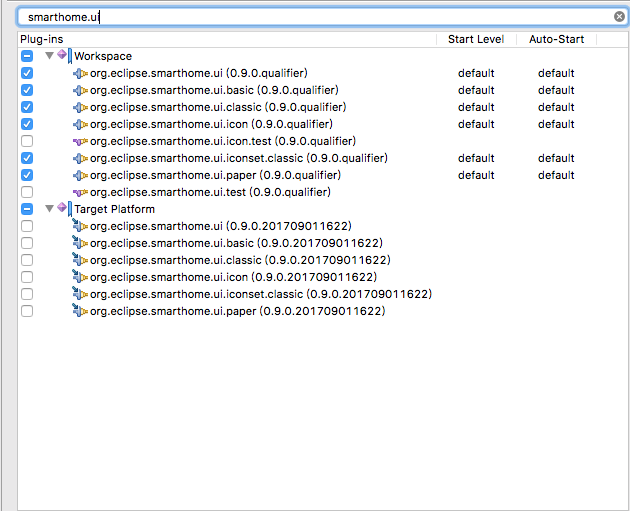The width and height of the screenshot is (630, 511).
Task: Collapse the Workspace tree node
Action: pos(49,55)
